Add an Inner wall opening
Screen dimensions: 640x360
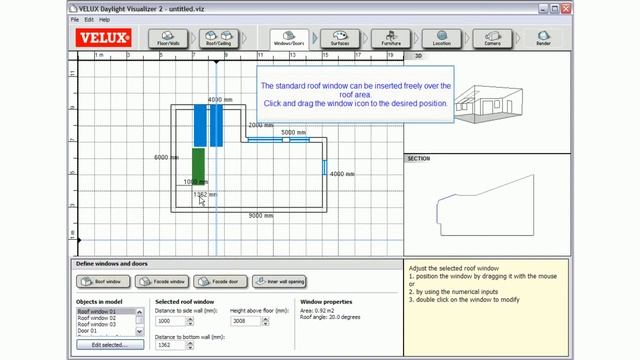coord(280,282)
